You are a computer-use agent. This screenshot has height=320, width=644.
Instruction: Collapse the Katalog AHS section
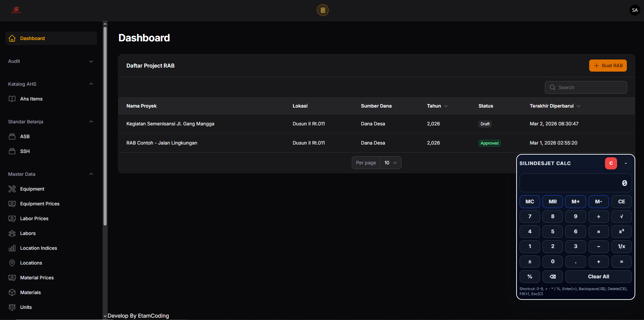pos(91,84)
